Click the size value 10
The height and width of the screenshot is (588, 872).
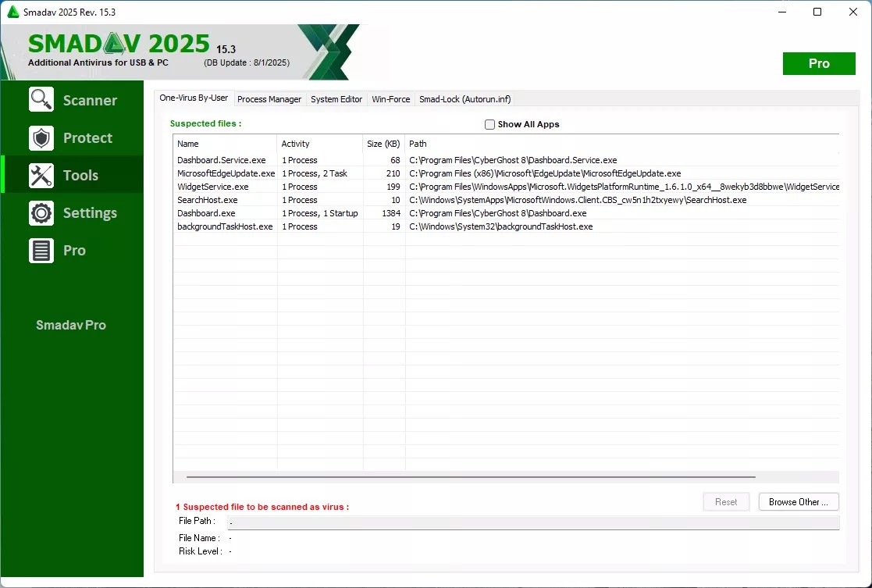click(x=395, y=200)
